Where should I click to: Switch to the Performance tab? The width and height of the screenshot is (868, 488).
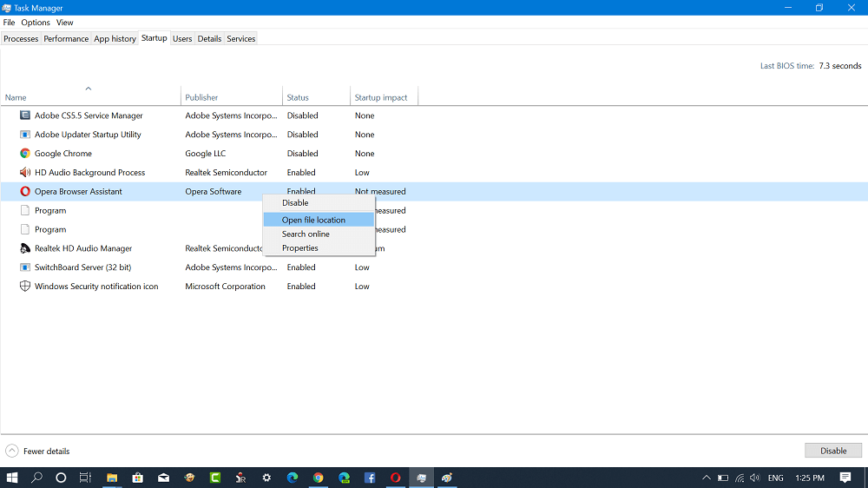coord(66,38)
